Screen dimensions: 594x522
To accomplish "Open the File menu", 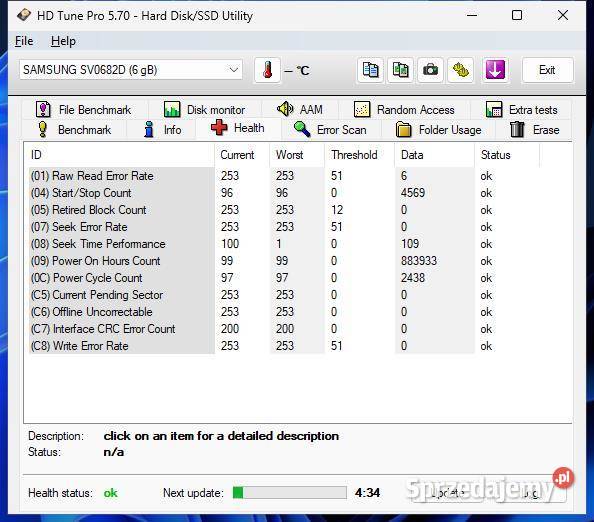I will tap(24, 41).
